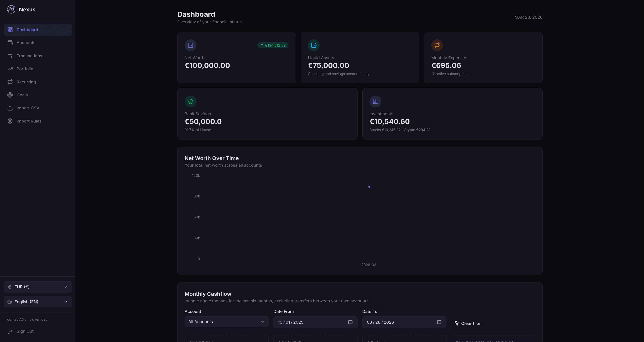
Task: Switch to the Transactions section
Action: (x=29, y=56)
